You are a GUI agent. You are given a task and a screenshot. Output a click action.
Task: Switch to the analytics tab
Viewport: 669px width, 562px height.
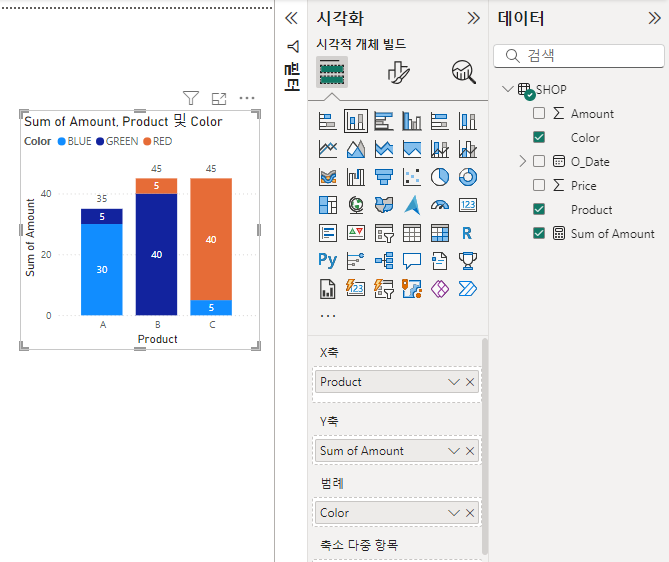coord(464,72)
